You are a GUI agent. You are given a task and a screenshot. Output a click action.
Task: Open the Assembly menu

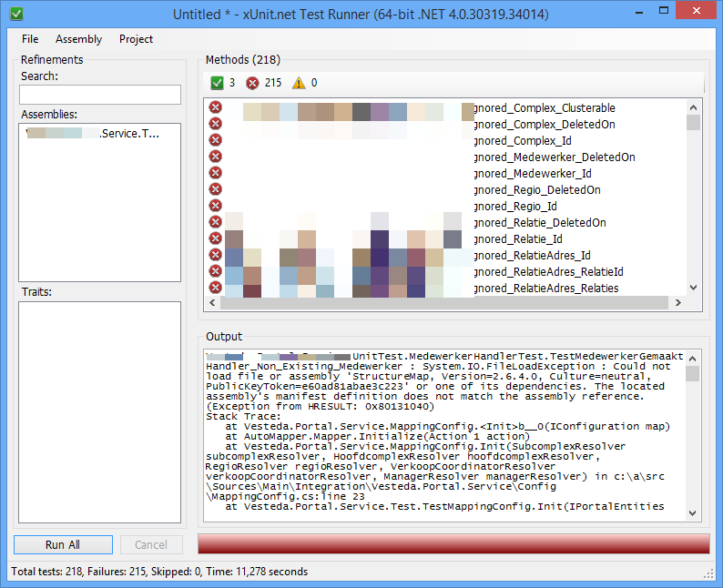(x=78, y=39)
